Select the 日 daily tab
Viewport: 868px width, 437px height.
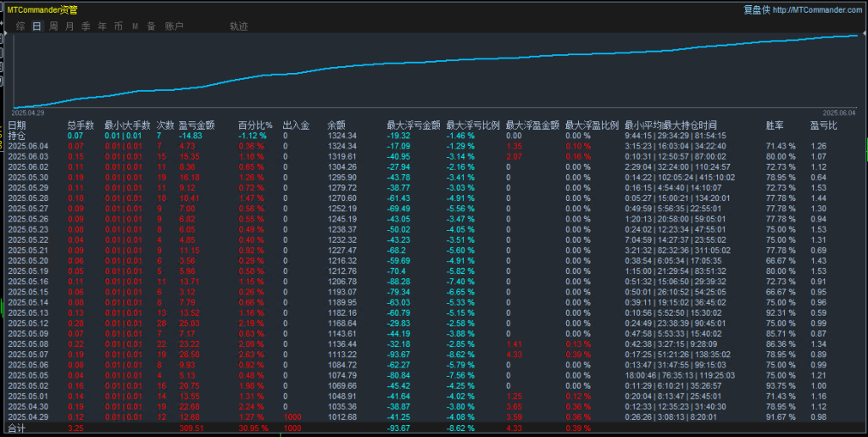(36, 26)
